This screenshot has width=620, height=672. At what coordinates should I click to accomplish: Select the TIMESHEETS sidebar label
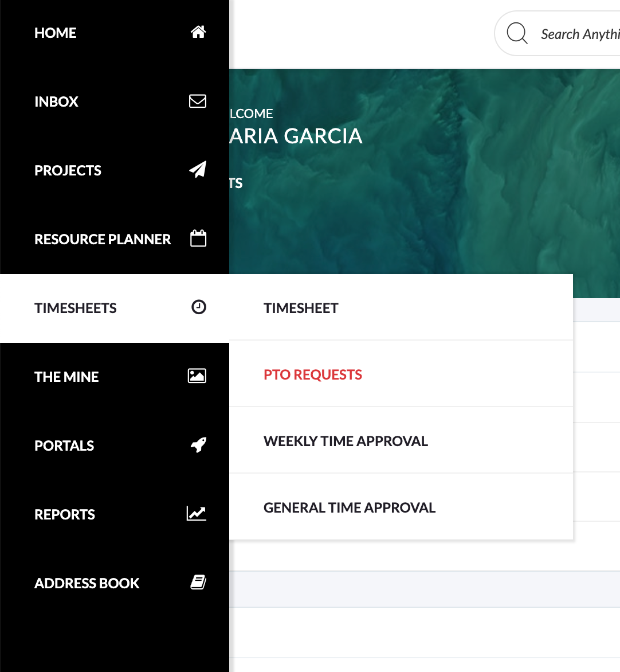coord(76,308)
